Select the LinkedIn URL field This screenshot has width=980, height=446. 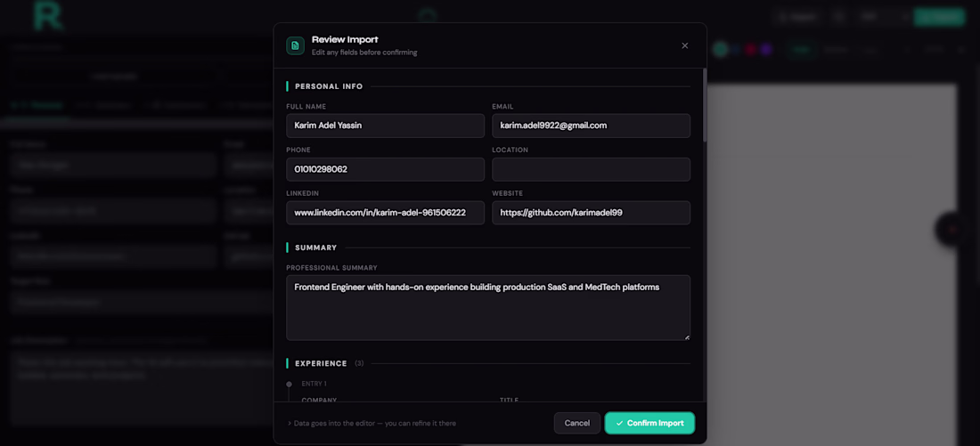[x=385, y=213]
